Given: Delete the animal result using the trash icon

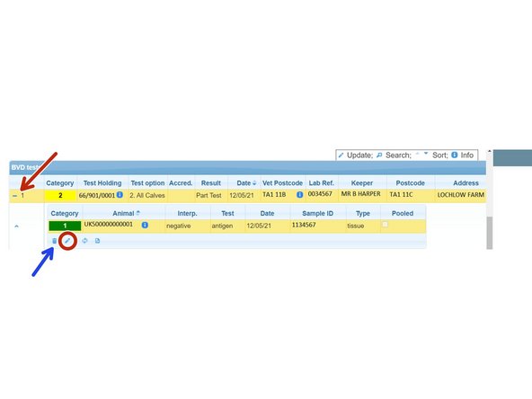Looking at the screenshot, I should (x=54, y=241).
